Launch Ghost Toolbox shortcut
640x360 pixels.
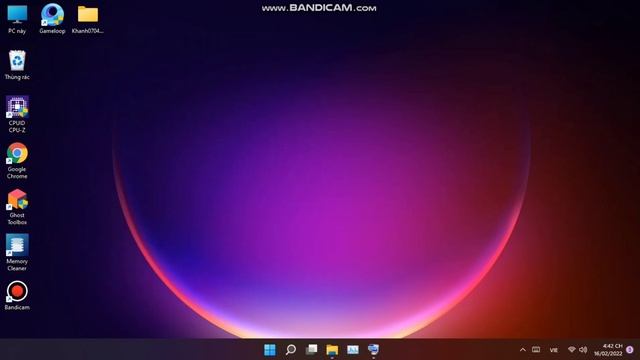point(17,207)
